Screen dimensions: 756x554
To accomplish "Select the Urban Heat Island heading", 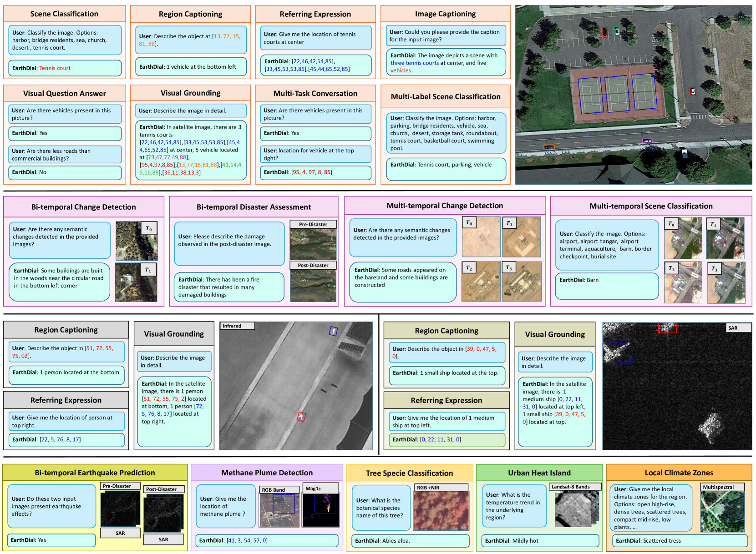I will [x=539, y=473].
